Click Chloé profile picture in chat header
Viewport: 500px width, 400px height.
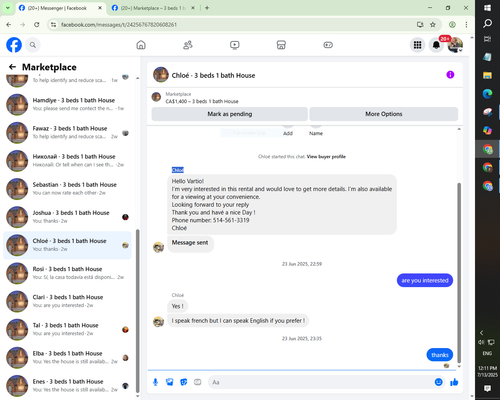pos(161,75)
